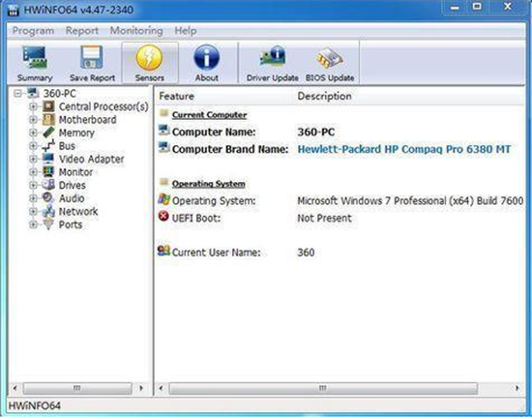Click the Computer Name row icon

coord(163,130)
